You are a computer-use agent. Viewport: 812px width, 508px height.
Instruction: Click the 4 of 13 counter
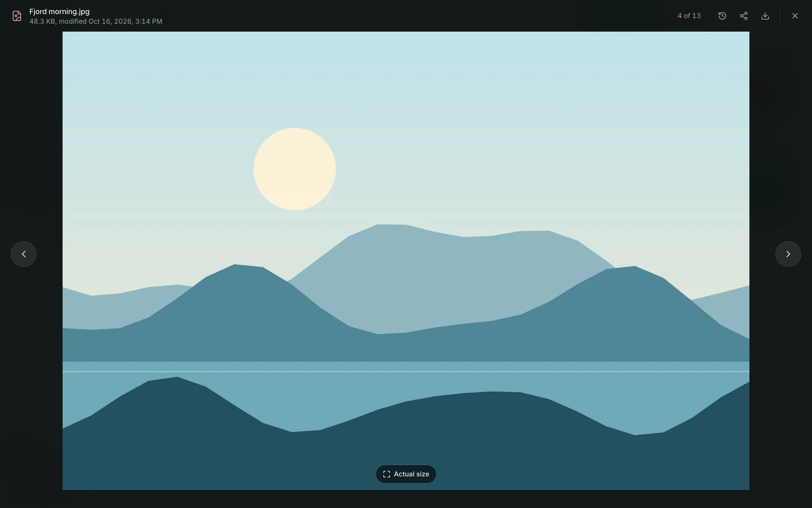click(x=689, y=16)
